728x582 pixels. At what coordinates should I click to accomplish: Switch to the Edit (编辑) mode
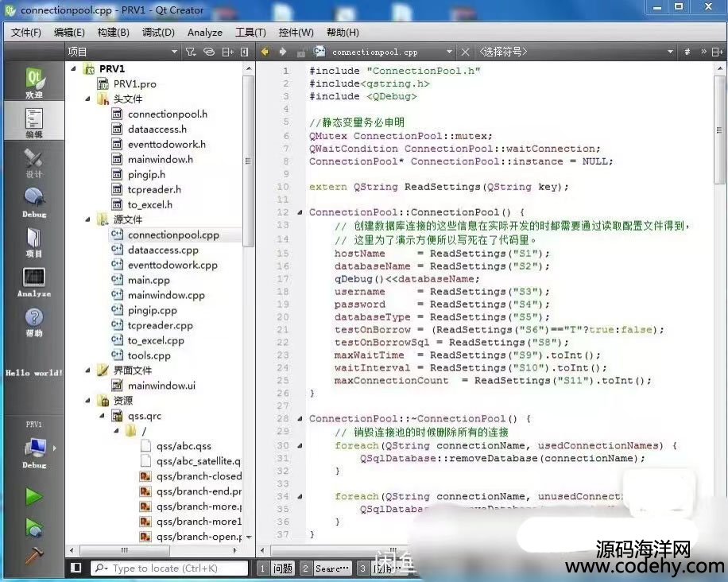[x=34, y=122]
